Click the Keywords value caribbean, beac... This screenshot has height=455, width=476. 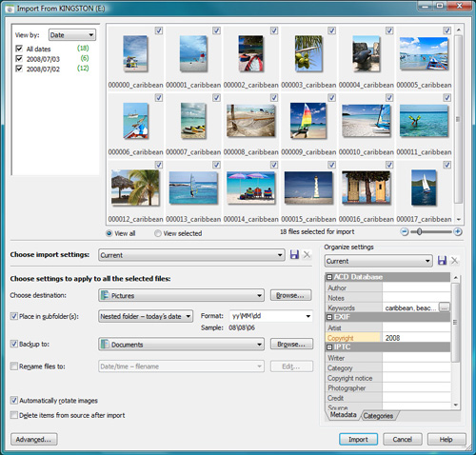coord(410,307)
